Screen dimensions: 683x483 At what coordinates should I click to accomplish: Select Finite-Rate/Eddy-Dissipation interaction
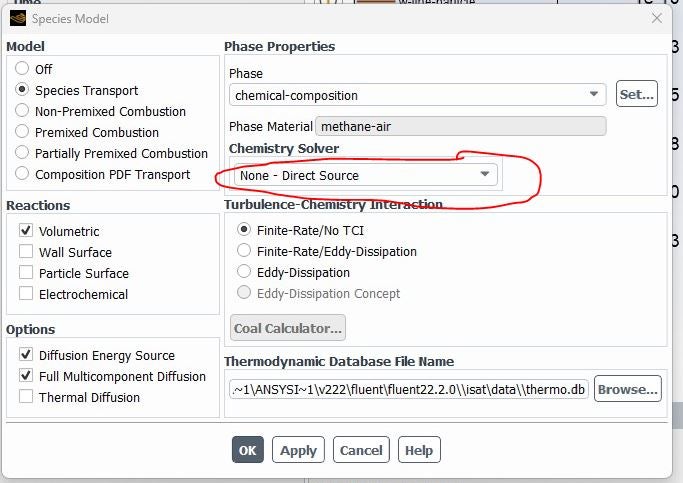click(245, 251)
